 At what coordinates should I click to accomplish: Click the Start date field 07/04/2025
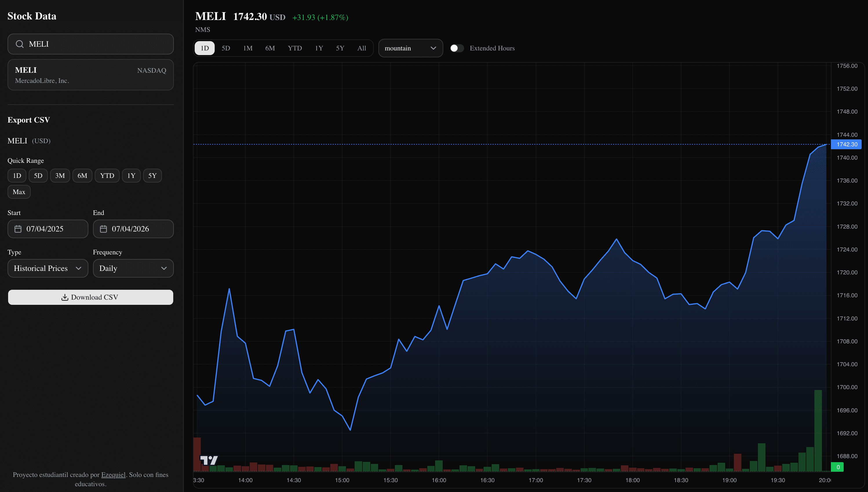[48, 229]
